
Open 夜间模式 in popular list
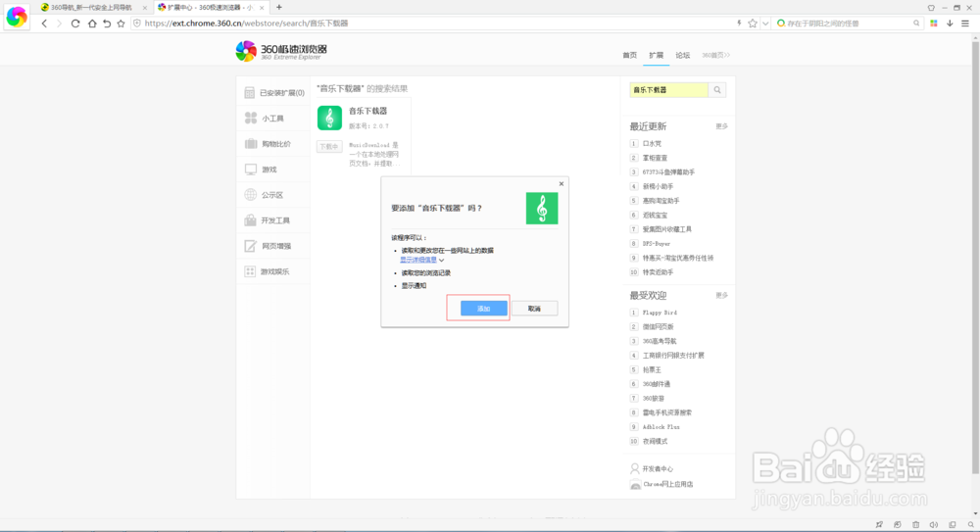pos(655,441)
